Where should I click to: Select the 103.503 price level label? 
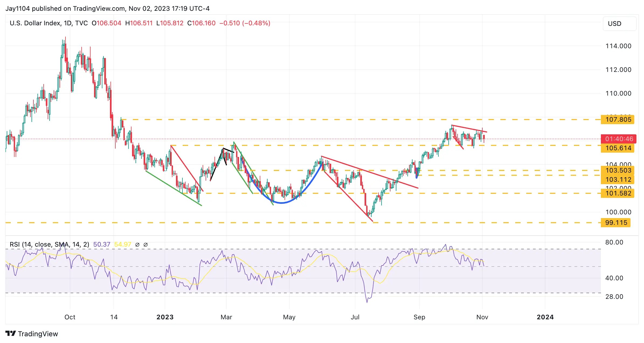click(x=617, y=170)
